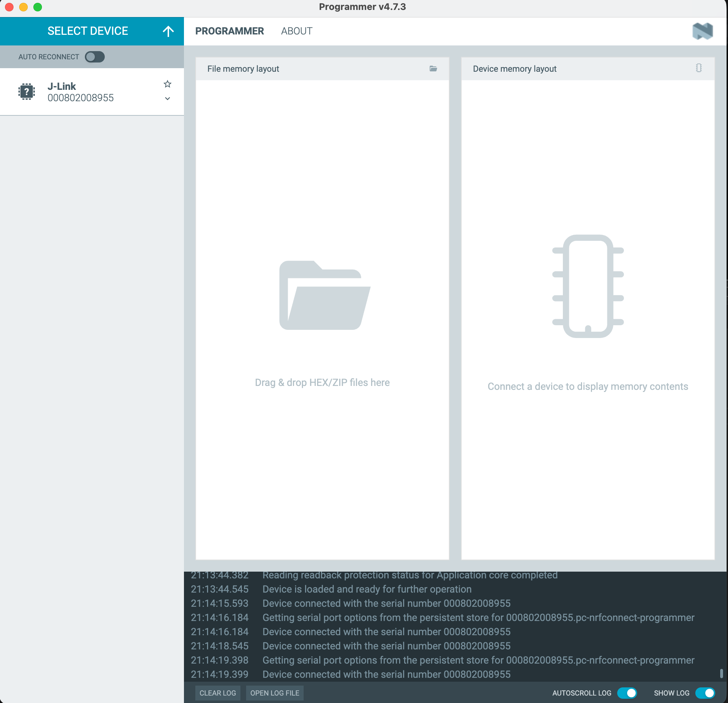Click Open Log File button
Viewport: 728px width, 703px height.
point(275,693)
